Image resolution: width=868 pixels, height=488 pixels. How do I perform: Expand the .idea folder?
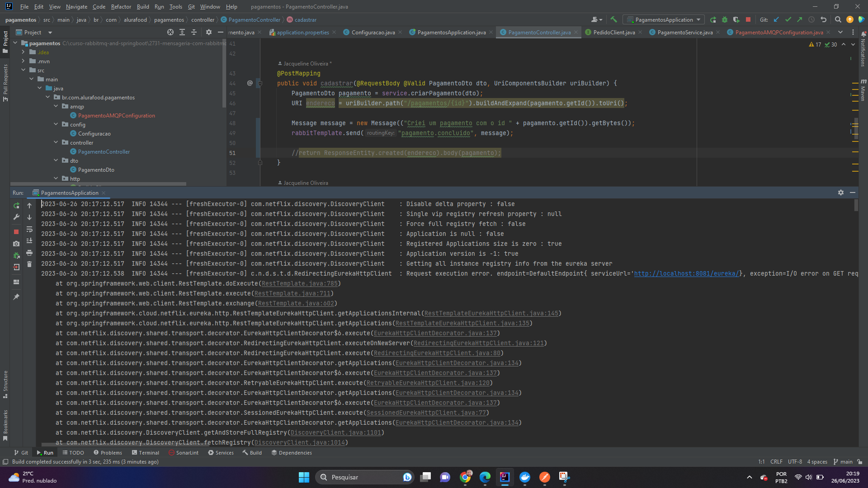[x=24, y=52]
